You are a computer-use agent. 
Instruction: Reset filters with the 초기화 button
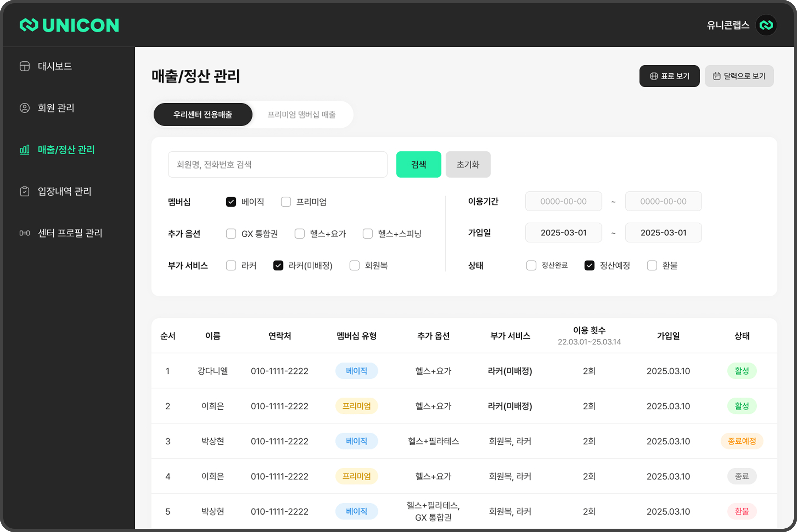[467, 165]
